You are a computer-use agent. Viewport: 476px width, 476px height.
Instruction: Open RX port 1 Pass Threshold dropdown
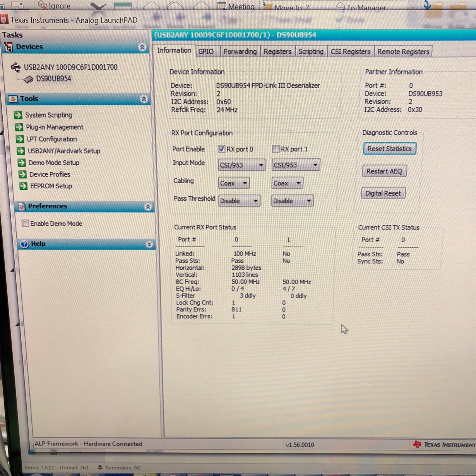click(292, 201)
